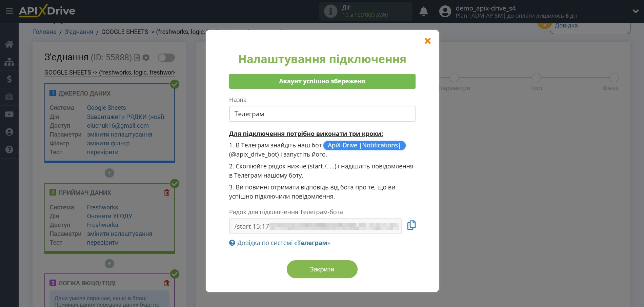Open the hamburger menu in the header
The width and height of the screenshot is (644, 307).
[9, 11]
